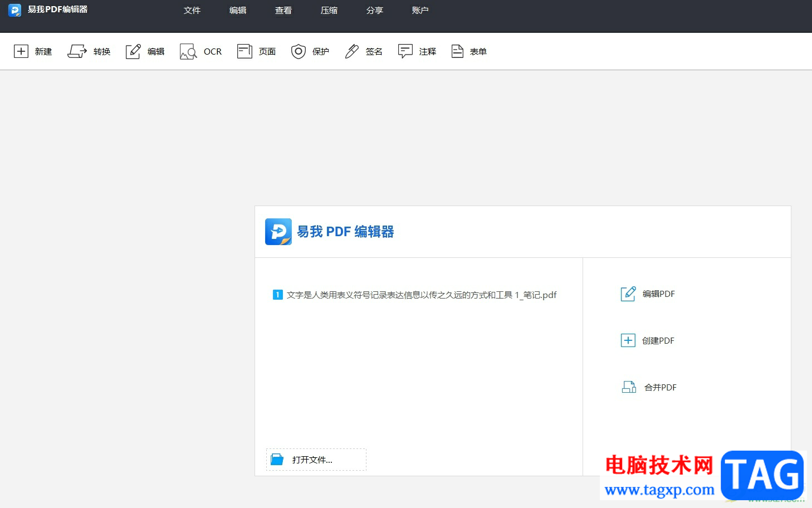Viewport: 812px width, 508px height.
Task: Select the 编辑 pencil icon in toolbar
Action: [133, 51]
